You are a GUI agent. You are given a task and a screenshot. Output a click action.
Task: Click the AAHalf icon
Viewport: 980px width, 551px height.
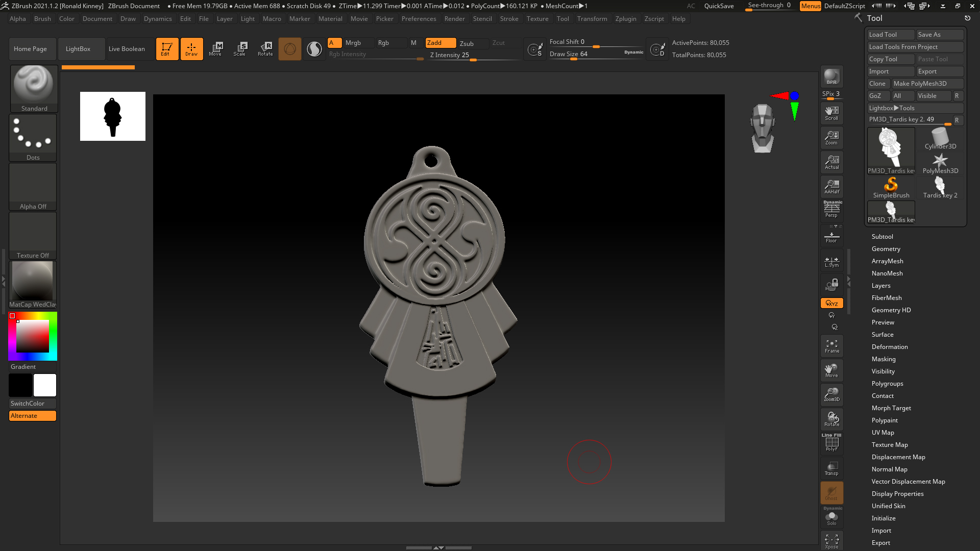pos(831,187)
